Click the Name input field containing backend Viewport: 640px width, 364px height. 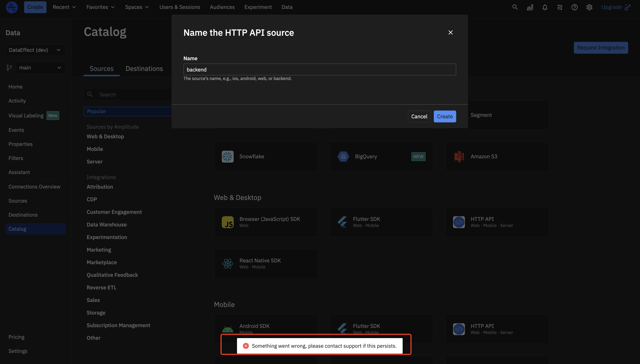point(319,69)
